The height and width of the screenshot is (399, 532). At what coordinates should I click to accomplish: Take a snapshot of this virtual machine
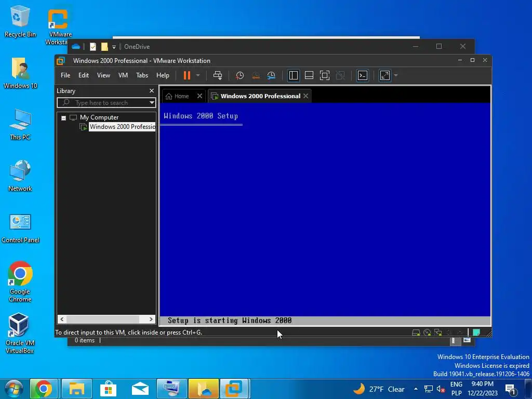240,75
